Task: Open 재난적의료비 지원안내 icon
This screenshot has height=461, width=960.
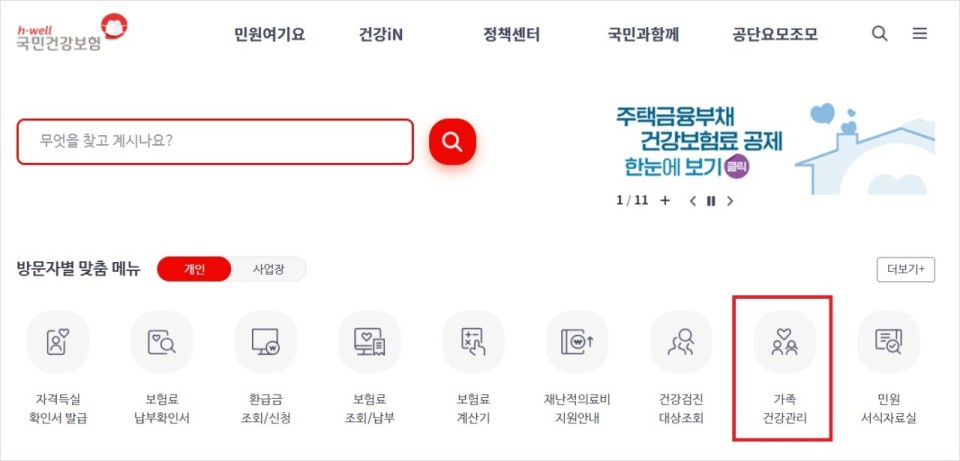Action: [577, 342]
